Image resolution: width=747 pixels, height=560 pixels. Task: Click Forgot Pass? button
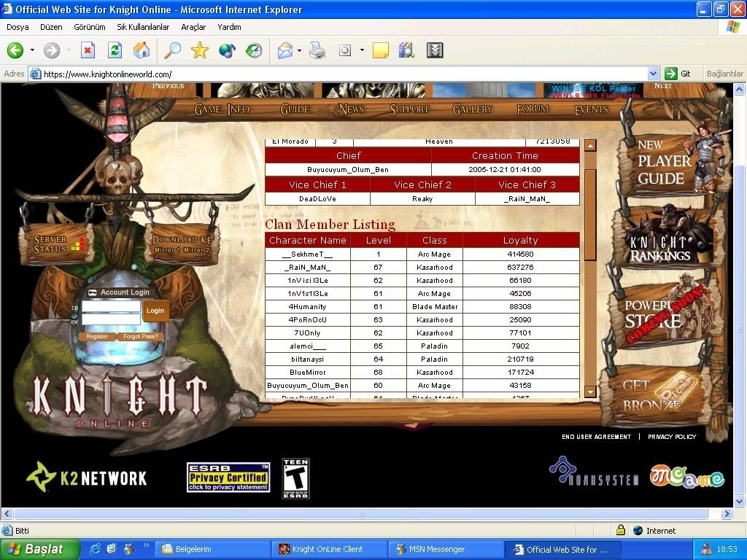(141, 336)
